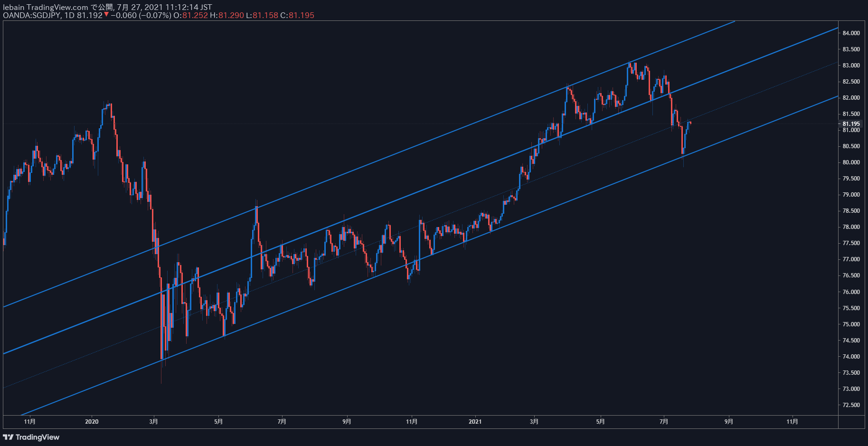This screenshot has width=868, height=446.
Task: Click the low value L:81.158
Action: tap(262, 15)
